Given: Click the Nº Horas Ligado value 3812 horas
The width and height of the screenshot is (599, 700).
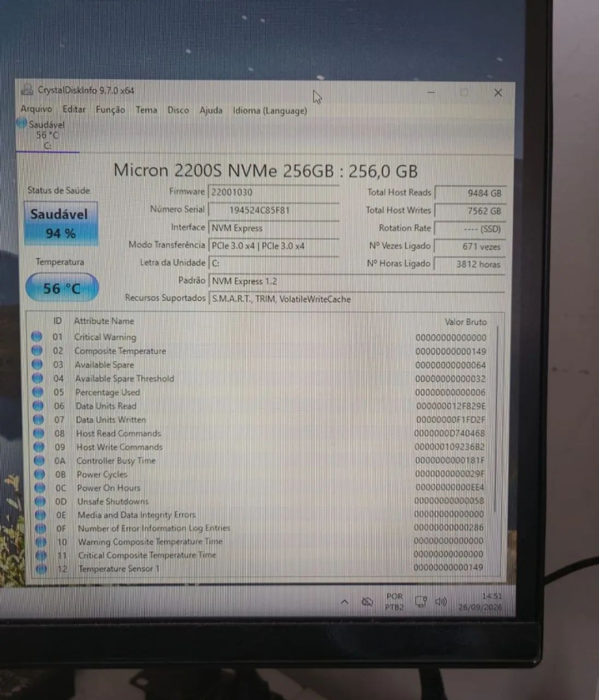Looking at the screenshot, I should coord(470,264).
